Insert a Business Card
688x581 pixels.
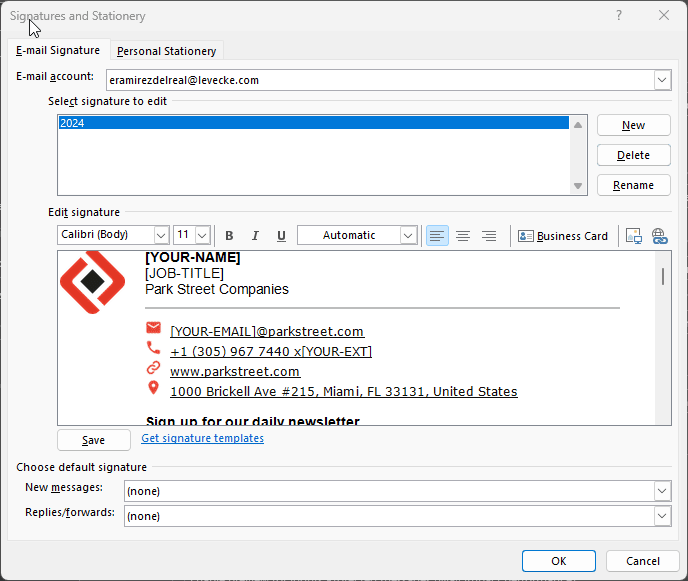(563, 236)
